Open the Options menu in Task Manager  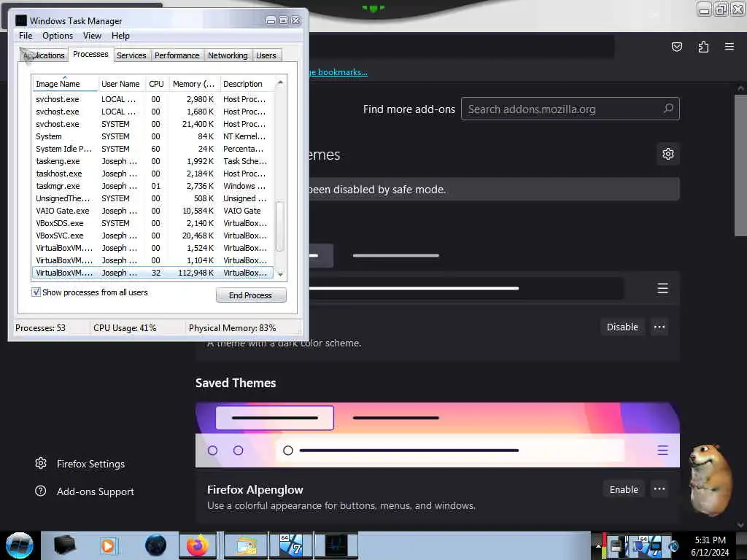pos(58,36)
